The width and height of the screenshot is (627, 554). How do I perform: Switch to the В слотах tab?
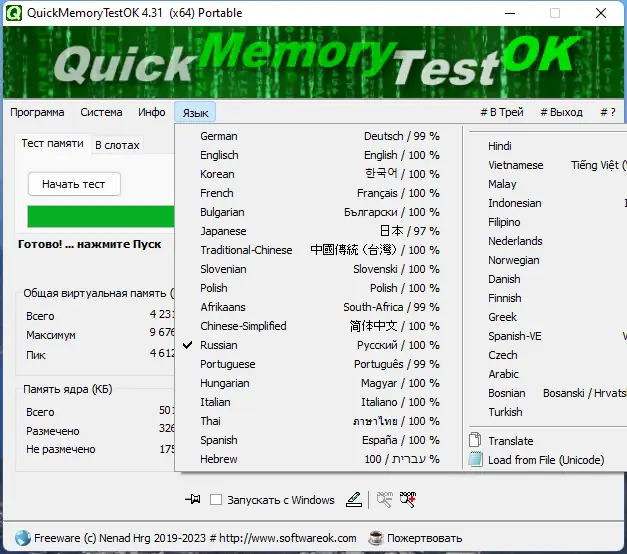pyautogui.click(x=117, y=145)
